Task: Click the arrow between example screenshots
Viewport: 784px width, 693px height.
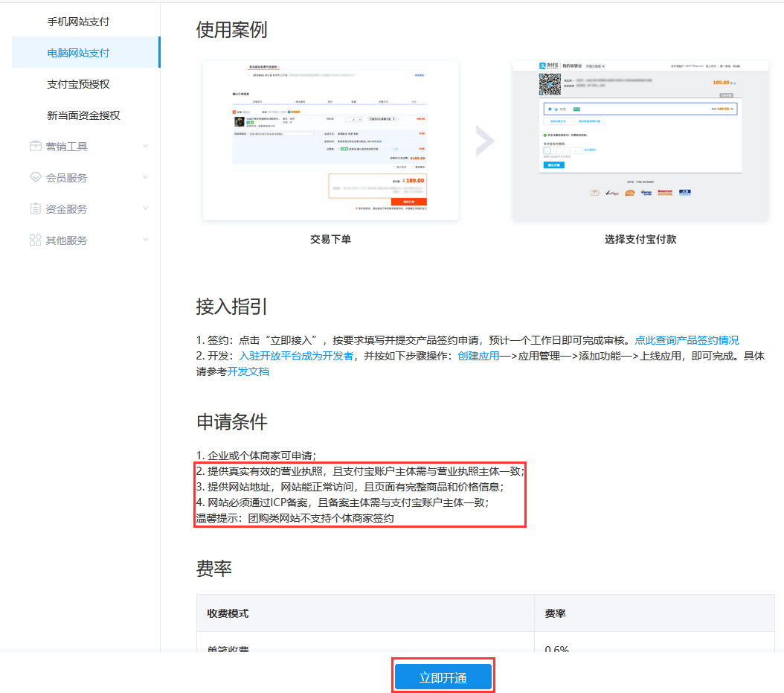Action: tap(485, 141)
